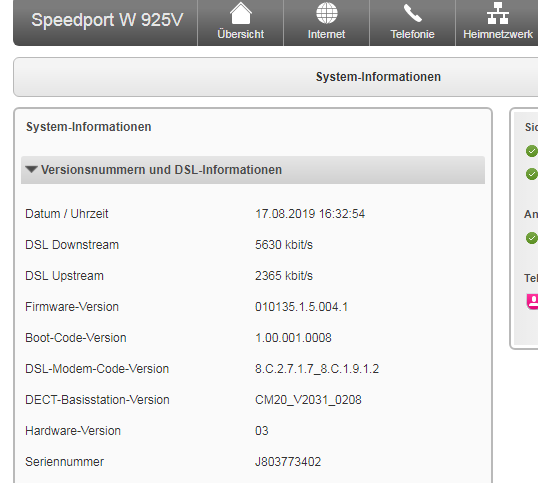The width and height of the screenshot is (538, 483).
Task: Select the firmware version value 010135.1.5.004.1
Action: [x=301, y=307]
